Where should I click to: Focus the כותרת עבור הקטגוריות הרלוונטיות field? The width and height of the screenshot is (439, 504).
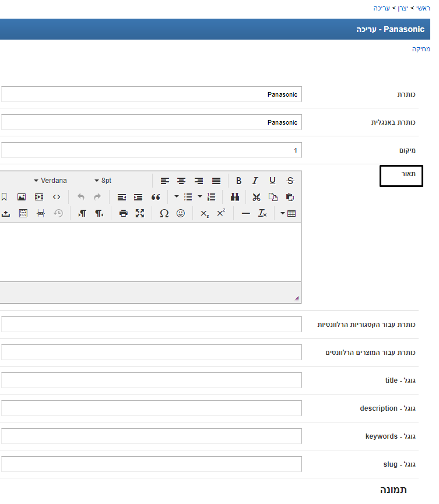click(151, 325)
